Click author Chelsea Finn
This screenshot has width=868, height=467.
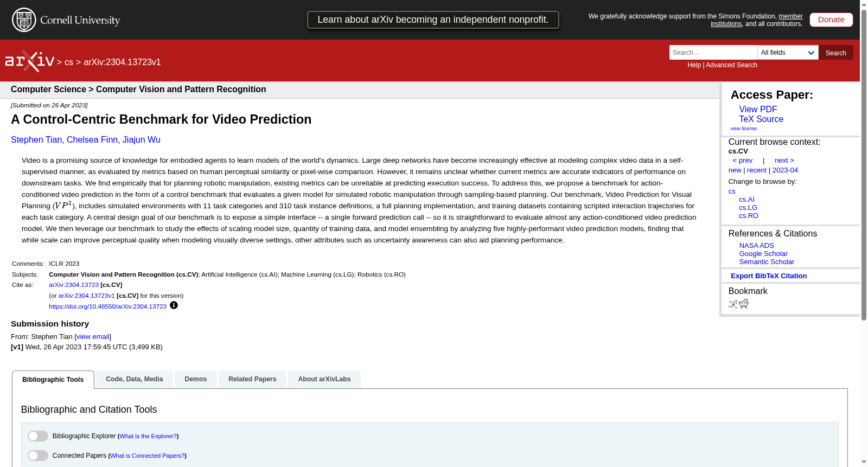pyautogui.click(x=92, y=140)
